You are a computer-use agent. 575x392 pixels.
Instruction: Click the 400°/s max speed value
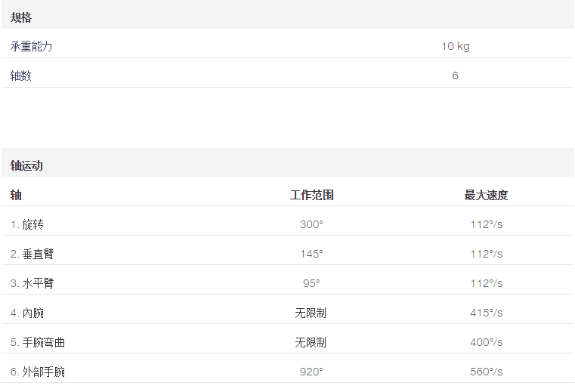point(487,342)
